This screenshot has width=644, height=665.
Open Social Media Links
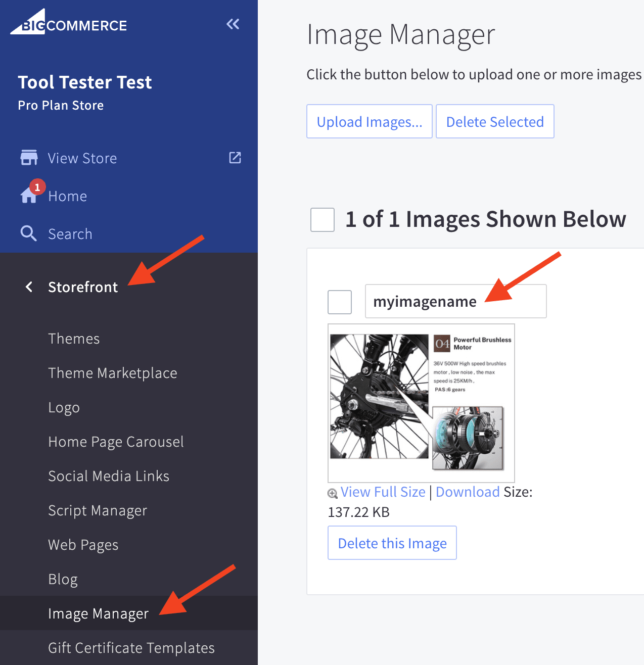[109, 476]
